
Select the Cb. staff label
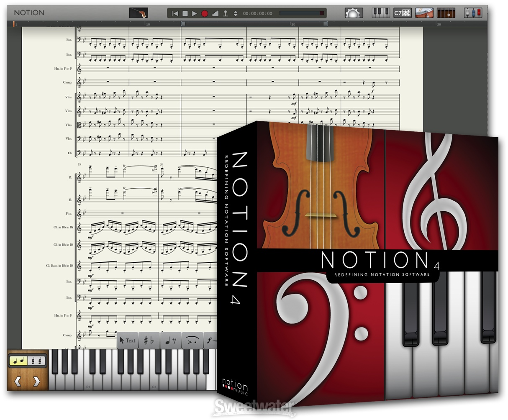[70, 153]
